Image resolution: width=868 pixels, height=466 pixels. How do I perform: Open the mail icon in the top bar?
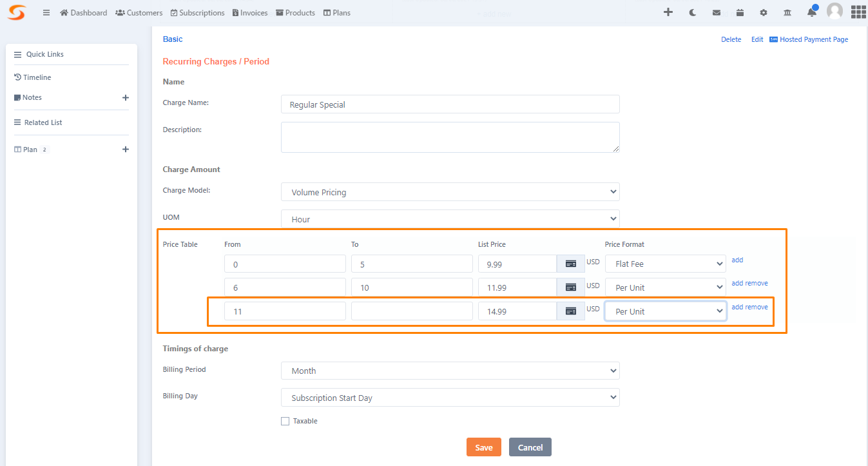(716, 12)
